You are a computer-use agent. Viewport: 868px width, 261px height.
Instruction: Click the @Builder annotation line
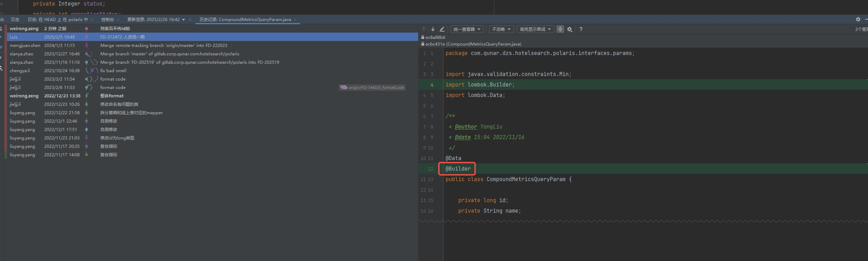point(458,169)
